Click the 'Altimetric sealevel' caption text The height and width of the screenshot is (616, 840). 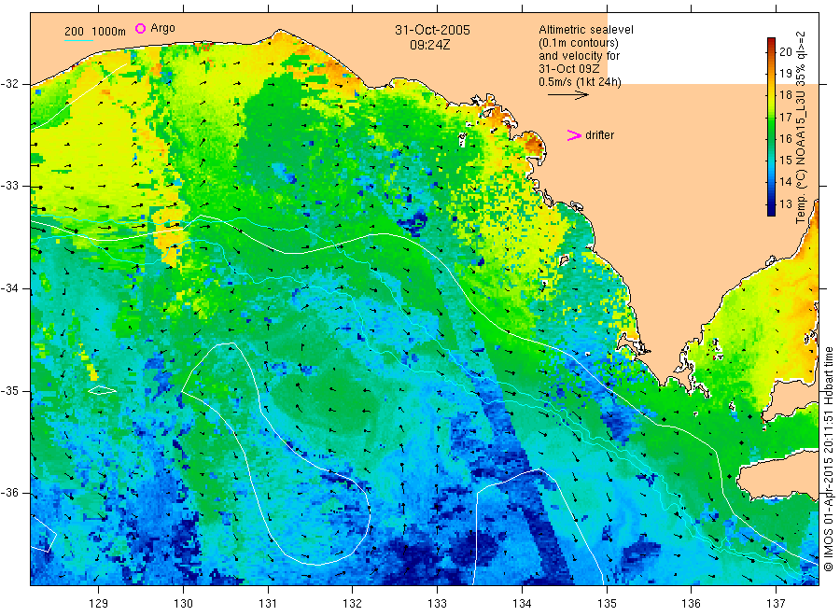[586, 30]
